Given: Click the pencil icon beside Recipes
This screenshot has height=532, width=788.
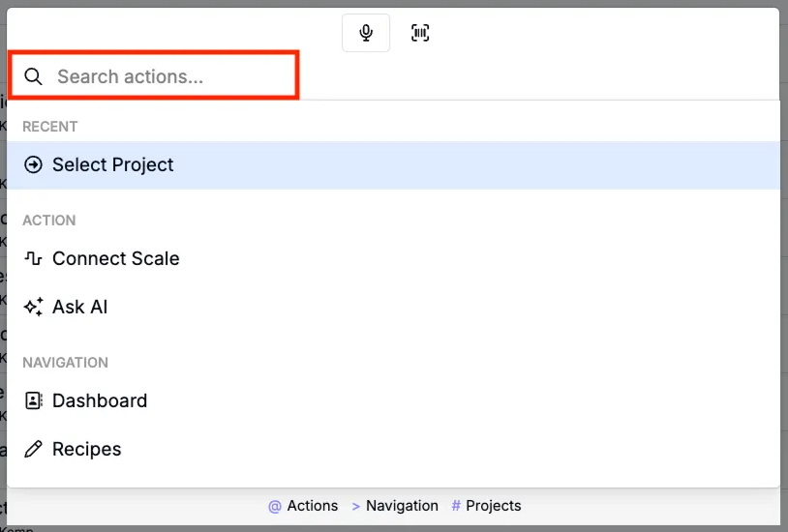Looking at the screenshot, I should (34, 449).
